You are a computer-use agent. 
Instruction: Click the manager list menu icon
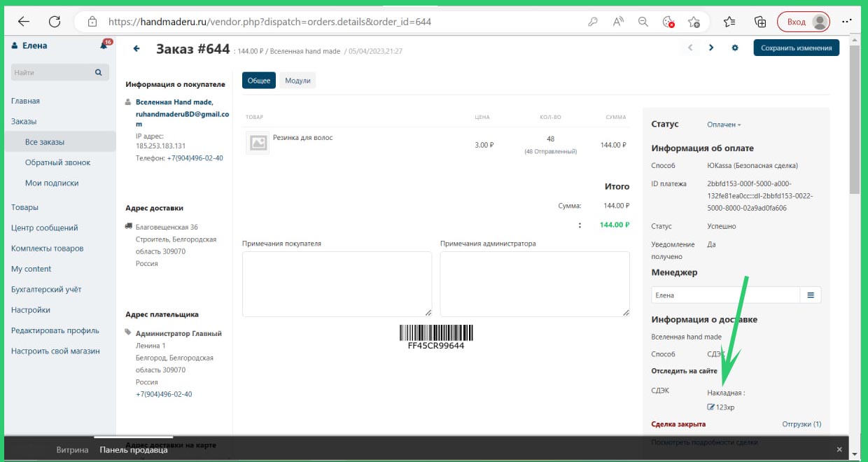point(811,295)
